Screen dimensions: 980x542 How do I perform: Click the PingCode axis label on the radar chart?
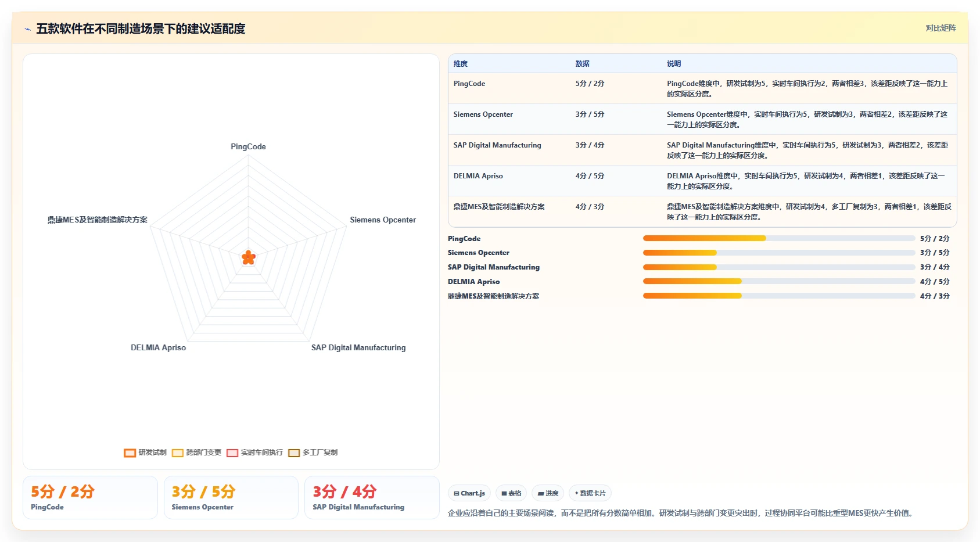(248, 146)
